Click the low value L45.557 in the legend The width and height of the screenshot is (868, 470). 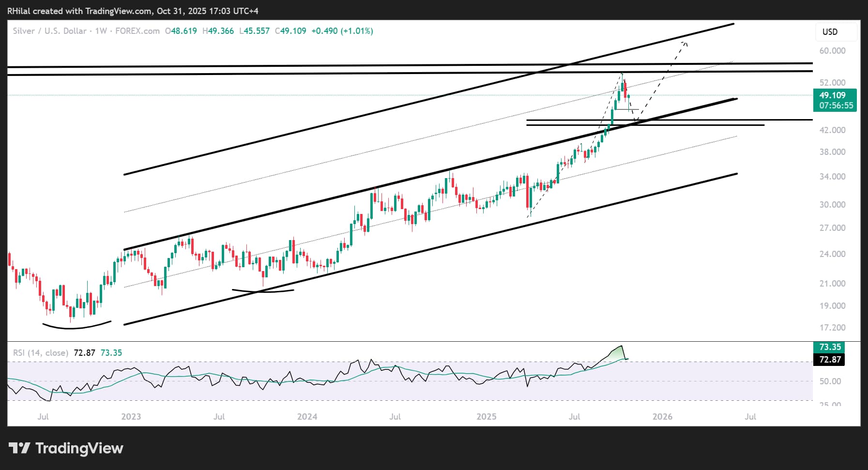click(x=254, y=30)
